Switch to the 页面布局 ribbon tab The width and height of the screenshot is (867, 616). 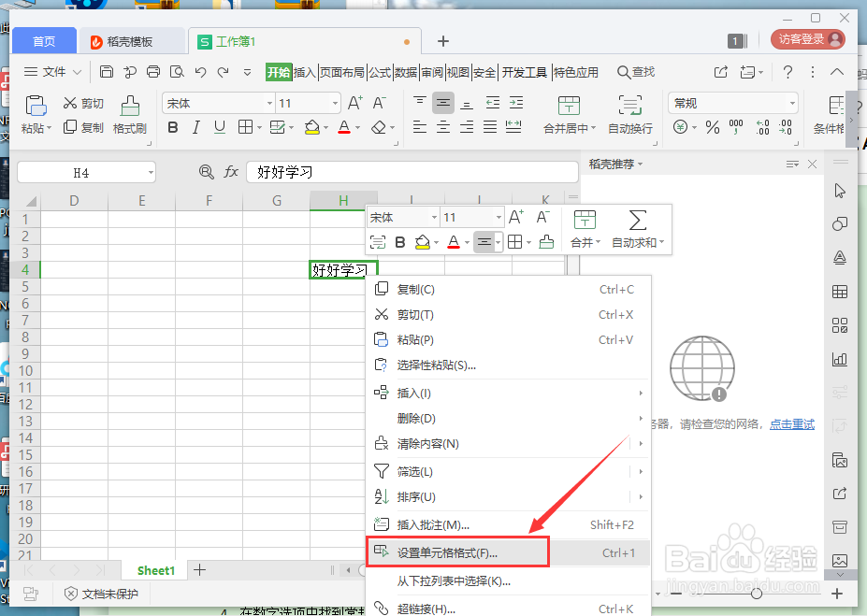coord(341,72)
